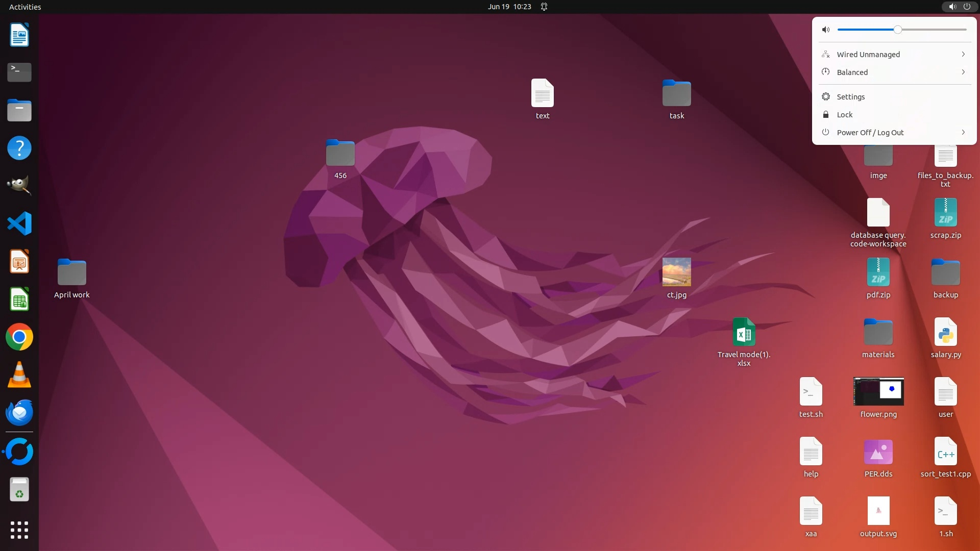This screenshot has width=980, height=551.
Task: Open LibreOffice Calc from the dock
Action: (x=19, y=299)
